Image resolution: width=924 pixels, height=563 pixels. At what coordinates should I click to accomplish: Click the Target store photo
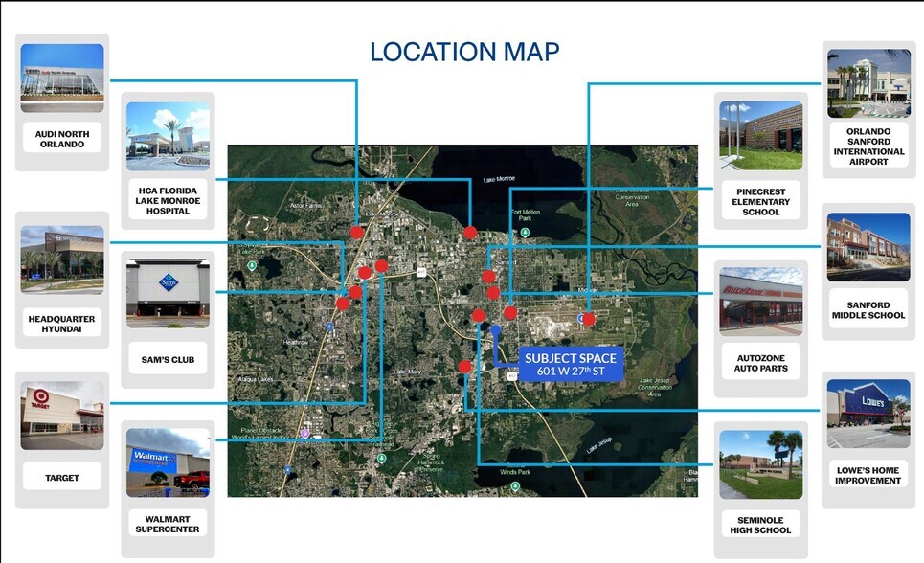tap(62, 415)
